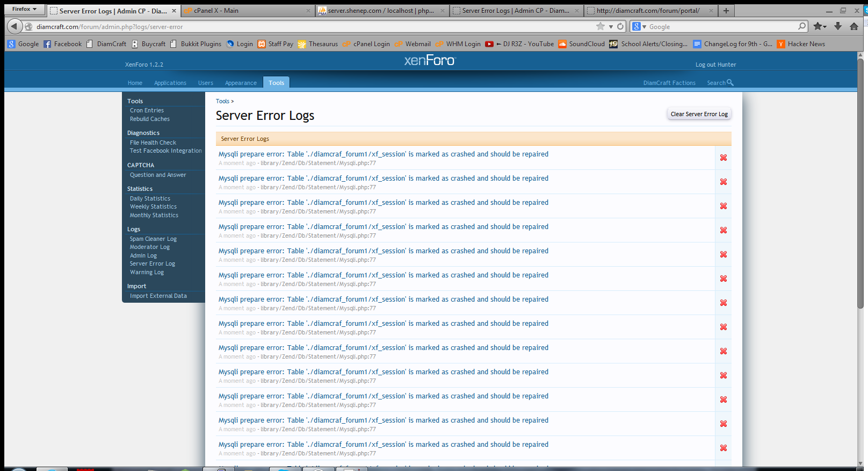Open the downloads arrow icon
868x471 pixels.
click(x=838, y=26)
